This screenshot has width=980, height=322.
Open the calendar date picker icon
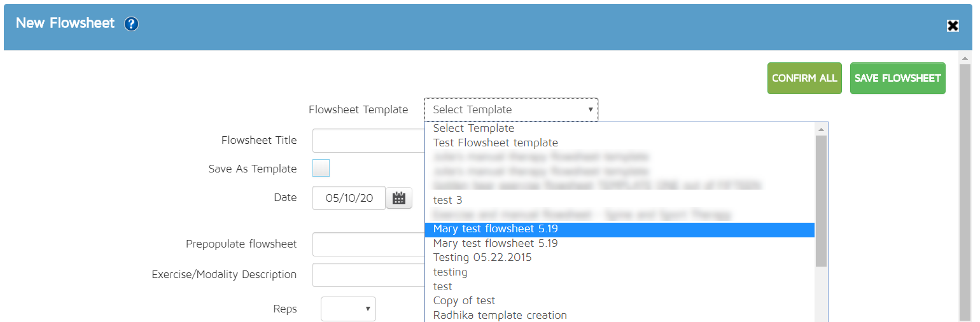(x=399, y=198)
